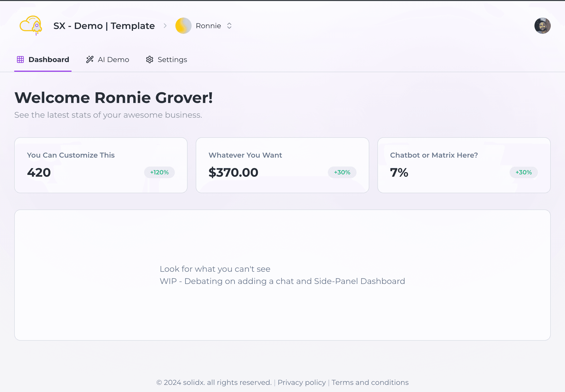Click the $370.00 stat card
This screenshot has width=565, height=392.
[282, 165]
